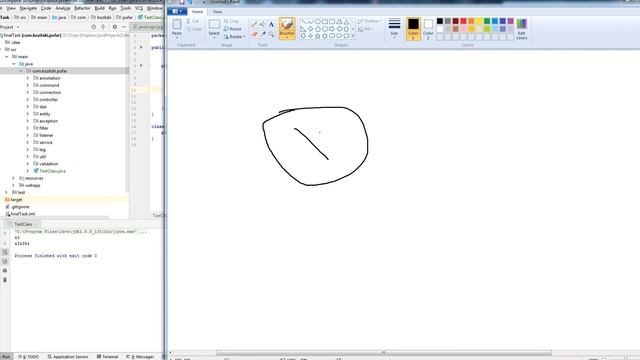
Task: Select the Text tool in Paint
Action: coord(271,24)
